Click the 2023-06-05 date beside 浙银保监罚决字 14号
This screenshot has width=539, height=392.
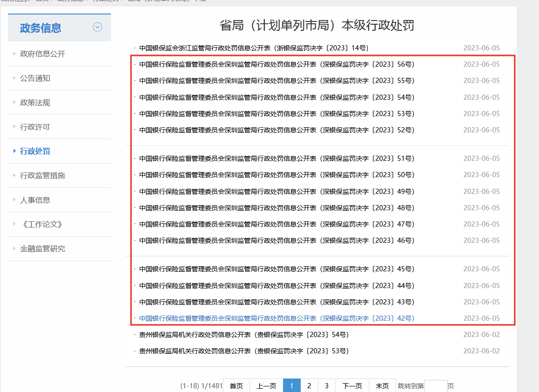(x=481, y=48)
